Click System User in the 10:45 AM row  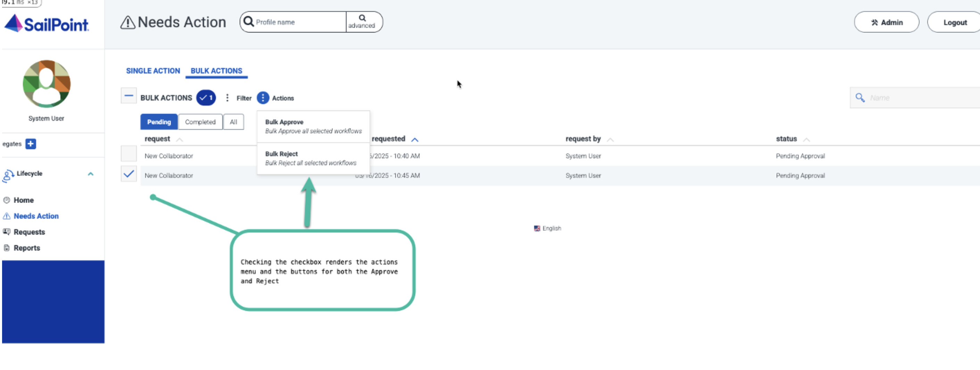[x=583, y=176]
